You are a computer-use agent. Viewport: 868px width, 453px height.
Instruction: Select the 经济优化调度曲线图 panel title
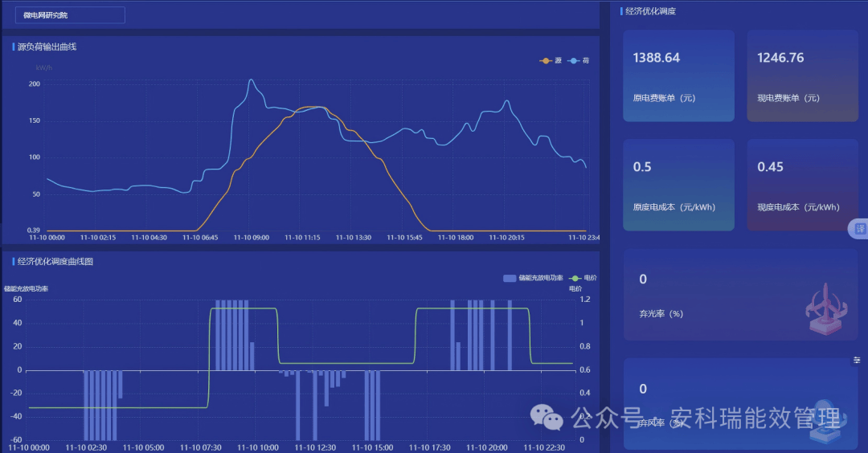point(55,261)
